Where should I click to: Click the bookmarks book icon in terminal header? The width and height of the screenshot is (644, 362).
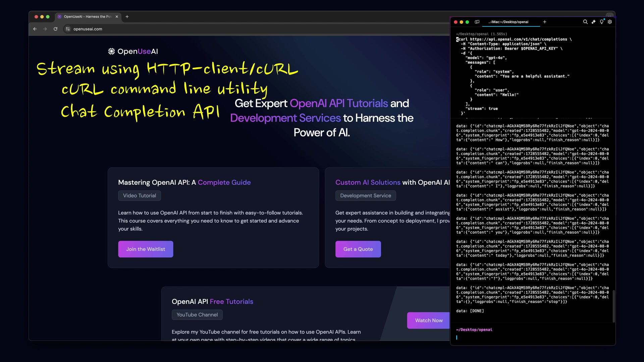click(x=477, y=22)
